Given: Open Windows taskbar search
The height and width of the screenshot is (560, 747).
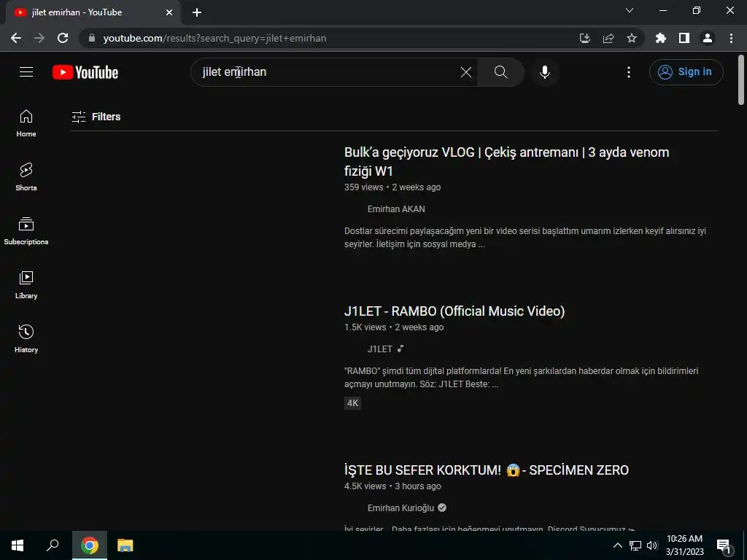Looking at the screenshot, I should pos(53,545).
